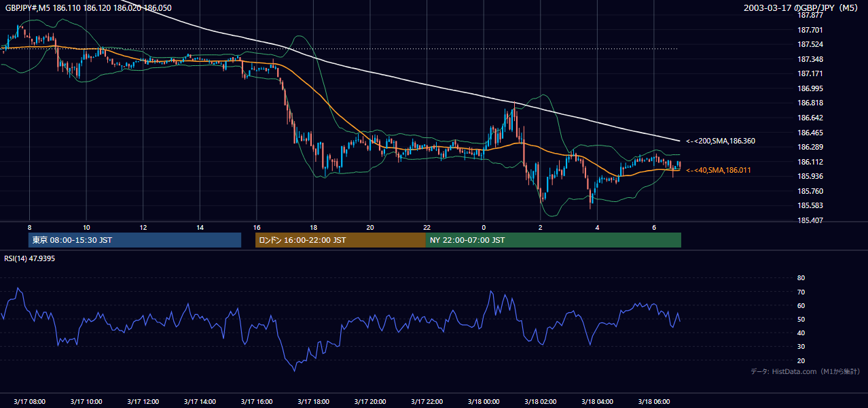Click the 3/17 18:00 bottom time label
This screenshot has height=408, width=868.
click(313, 402)
